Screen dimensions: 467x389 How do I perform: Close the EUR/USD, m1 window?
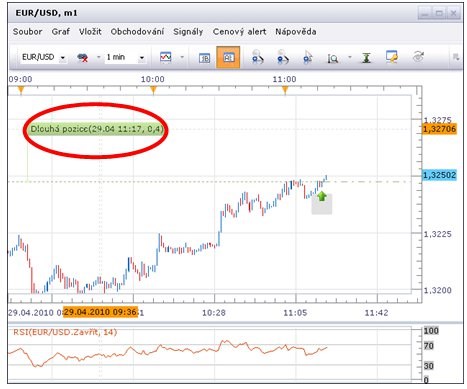pyautogui.click(x=453, y=14)
